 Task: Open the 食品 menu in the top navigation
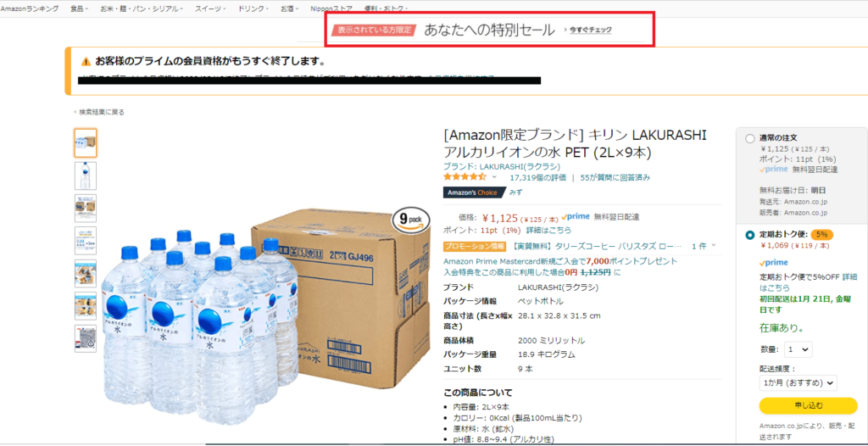[x=79, y=8]
